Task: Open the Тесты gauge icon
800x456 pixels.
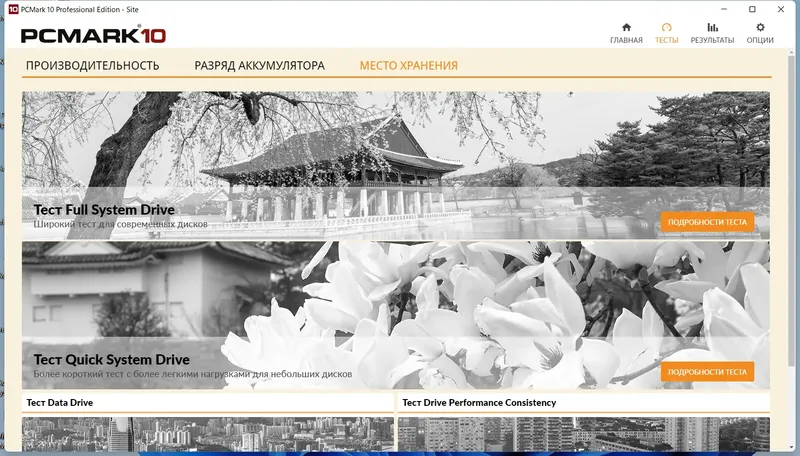Action: point(666,28)
